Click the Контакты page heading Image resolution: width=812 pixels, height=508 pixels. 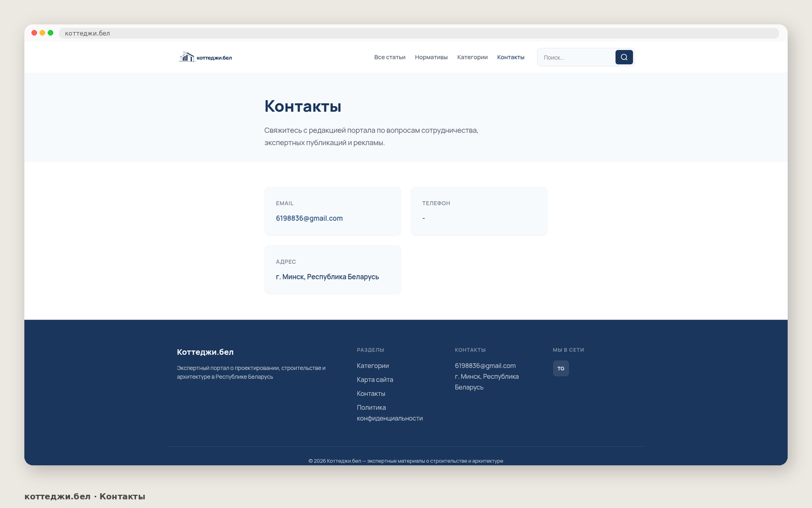tap(303, 106)
